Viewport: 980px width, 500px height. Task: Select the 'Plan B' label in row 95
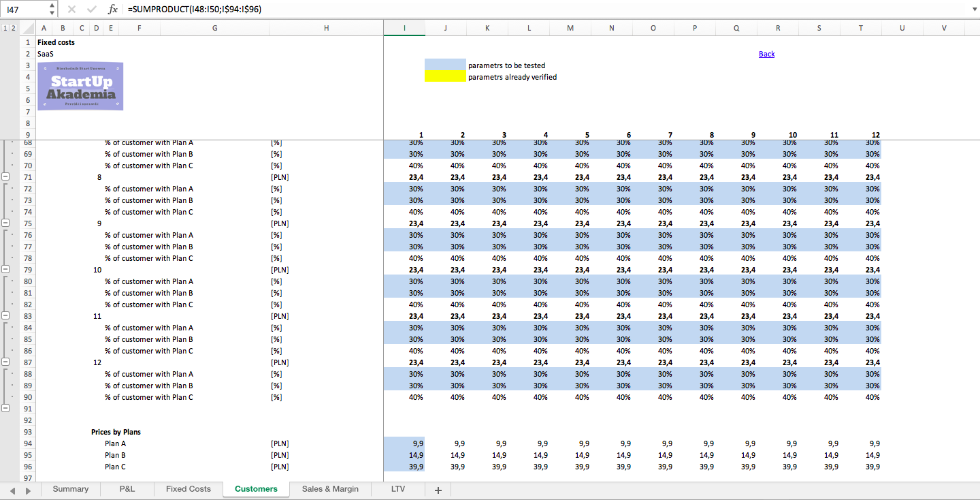(x=115, y=455)
